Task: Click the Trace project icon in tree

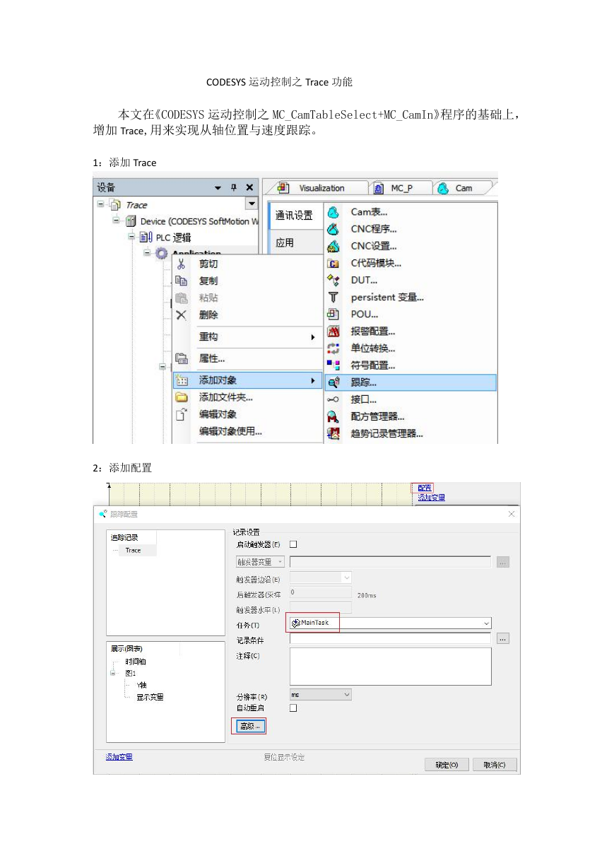Action: pyautogui.click(x=117, y=205)
